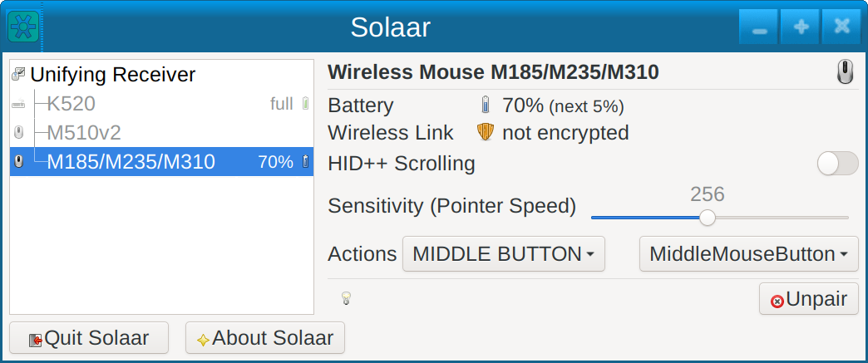This screenshot has height=363, width=868.
Task: Click the keyboard icon beside K520
Action: point(19,105)
